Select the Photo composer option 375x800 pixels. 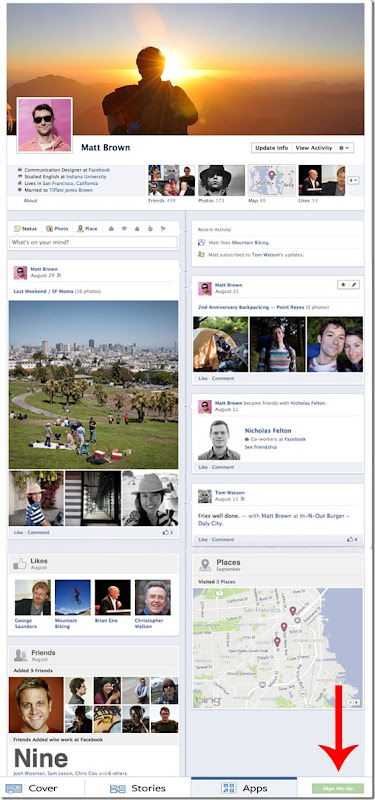pyautogui.click(x=57, y=229)
